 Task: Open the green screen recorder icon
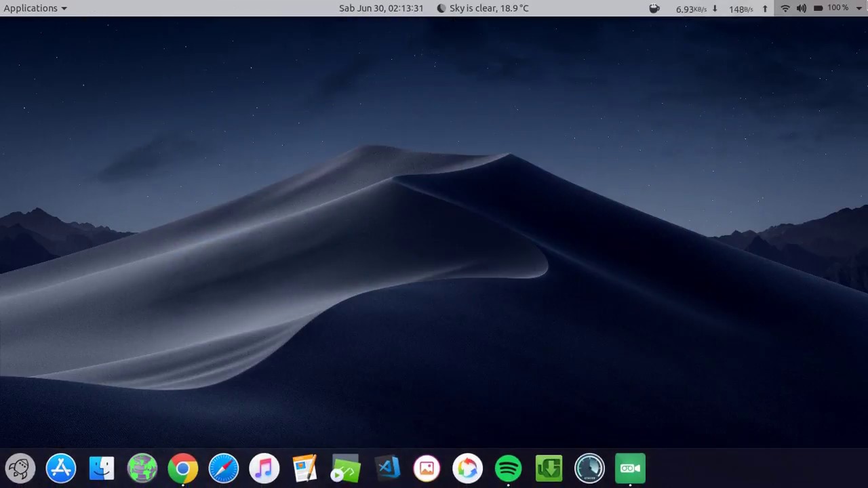[631, 468]
